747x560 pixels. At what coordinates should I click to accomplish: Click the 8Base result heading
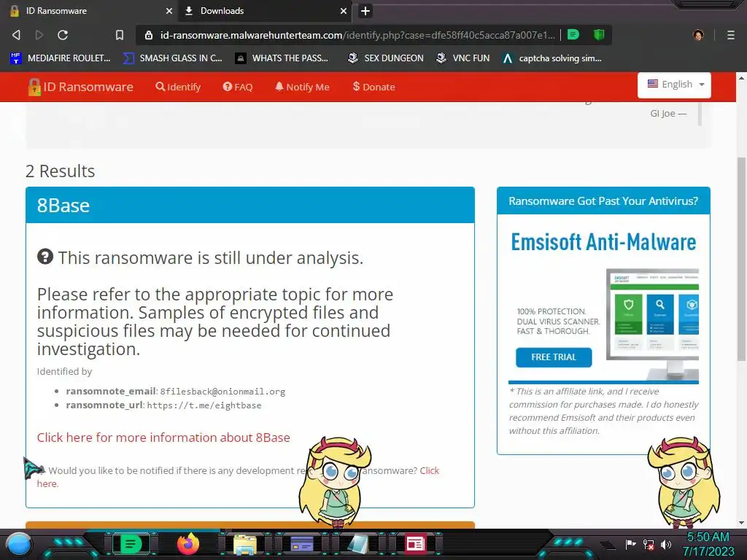[63, 205]
